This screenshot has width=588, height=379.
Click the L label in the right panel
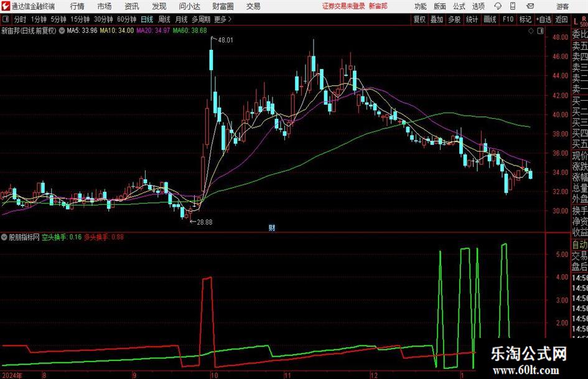[576, 21]
